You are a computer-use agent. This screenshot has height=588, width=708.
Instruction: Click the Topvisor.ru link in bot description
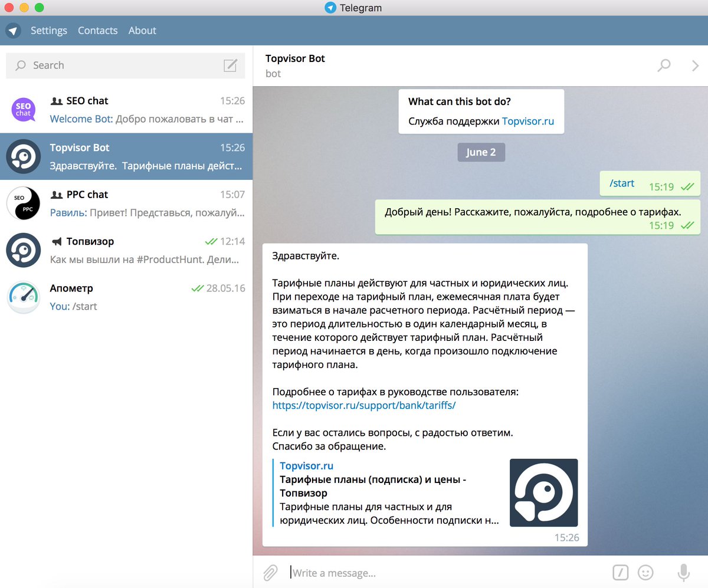[x=528, y=121]
